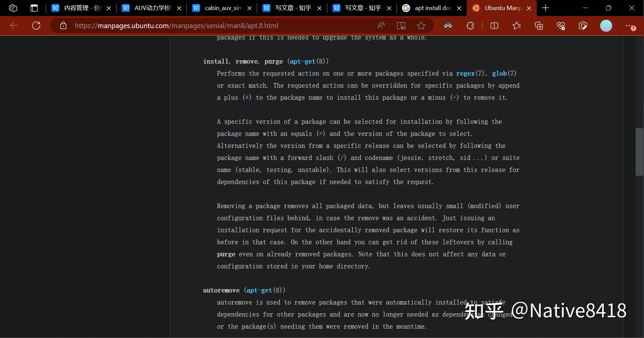This screenshot has height=338, width=644.
Task: Close the Ubuntu Manpage tab
Action: [x=529, y=8]
